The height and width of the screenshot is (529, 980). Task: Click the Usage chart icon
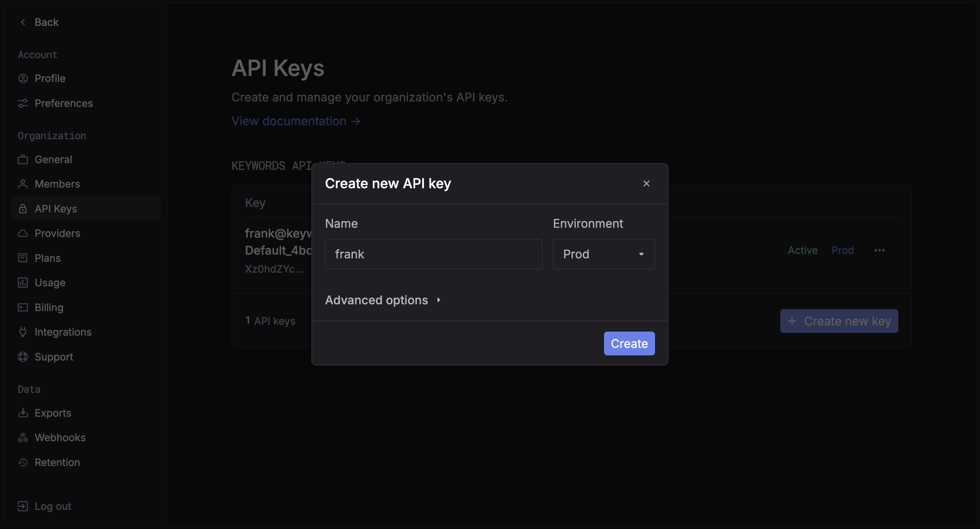pos(23,283)
